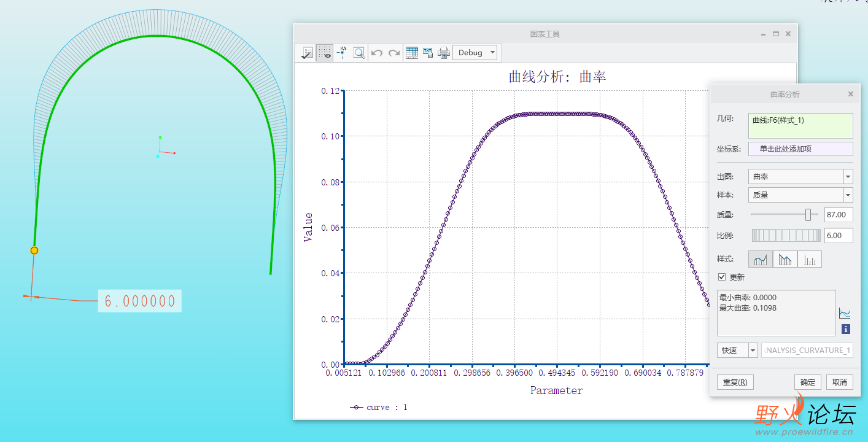Click the 'curve : 1' legend entry
Image resolution: width=868 pixels, height=442 pixels.
(379, 407)
